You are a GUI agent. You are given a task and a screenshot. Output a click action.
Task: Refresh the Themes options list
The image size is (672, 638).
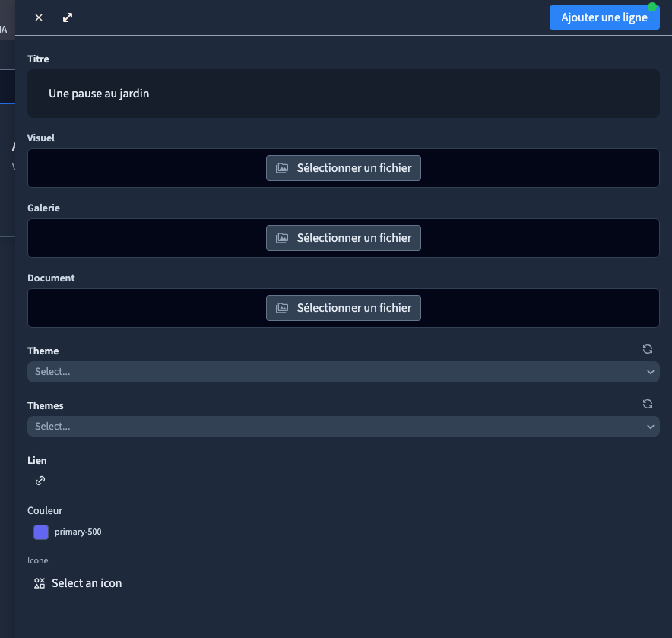pos(648,404)
